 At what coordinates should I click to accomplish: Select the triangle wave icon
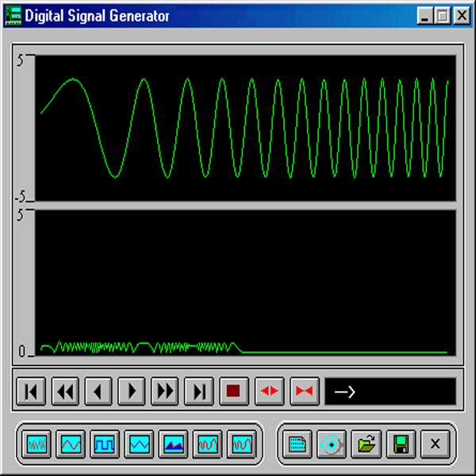pyautogui.click(x=139, y=444)
